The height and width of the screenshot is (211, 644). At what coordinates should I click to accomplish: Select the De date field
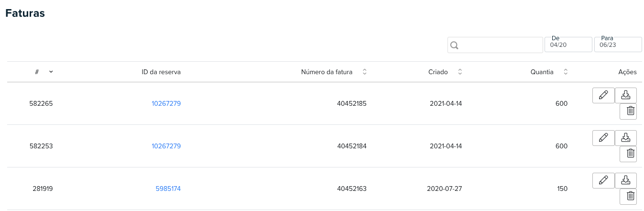(x=568, y=44)
